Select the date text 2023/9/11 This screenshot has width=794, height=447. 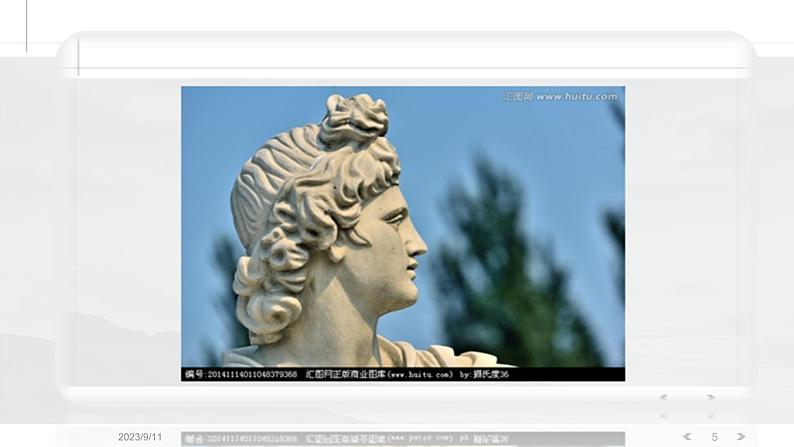[140, 437]
